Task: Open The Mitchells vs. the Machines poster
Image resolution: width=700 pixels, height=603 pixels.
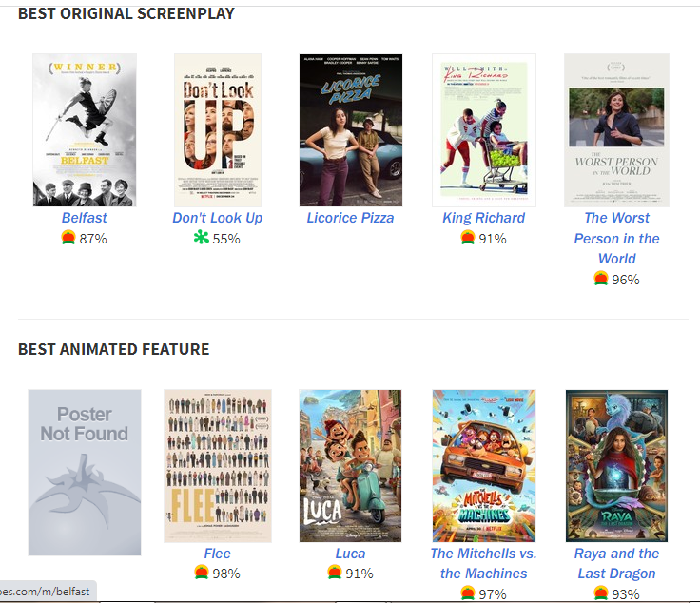Action: [484, 466]
